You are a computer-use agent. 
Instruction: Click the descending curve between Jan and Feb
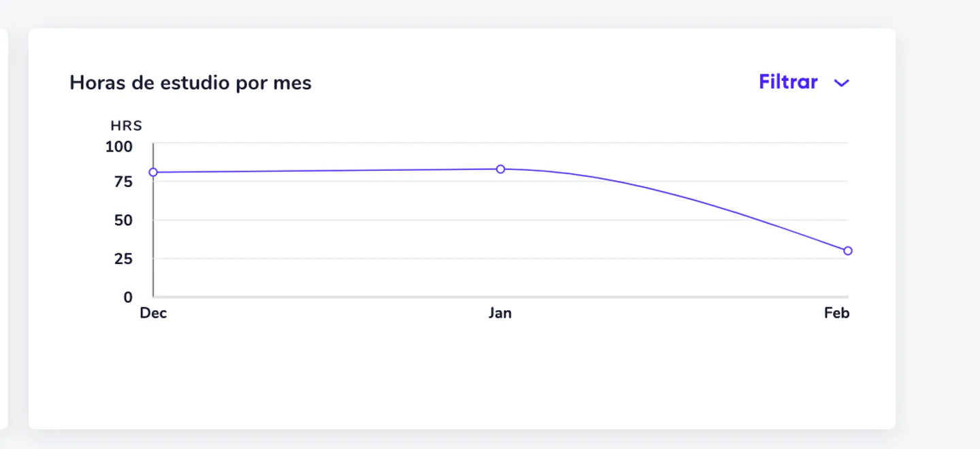coord(694,200)
